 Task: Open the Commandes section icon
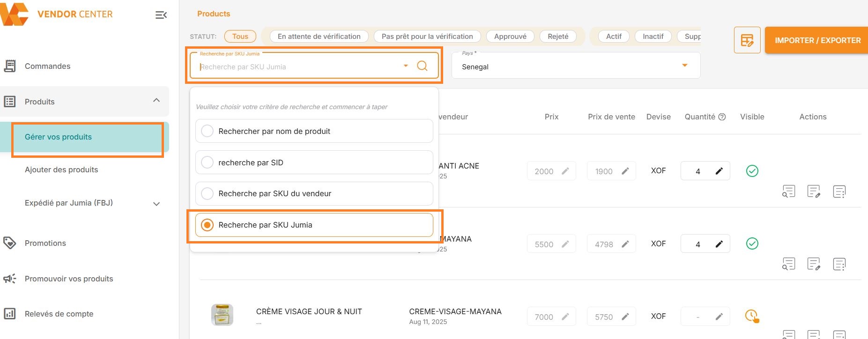point(10,66)
